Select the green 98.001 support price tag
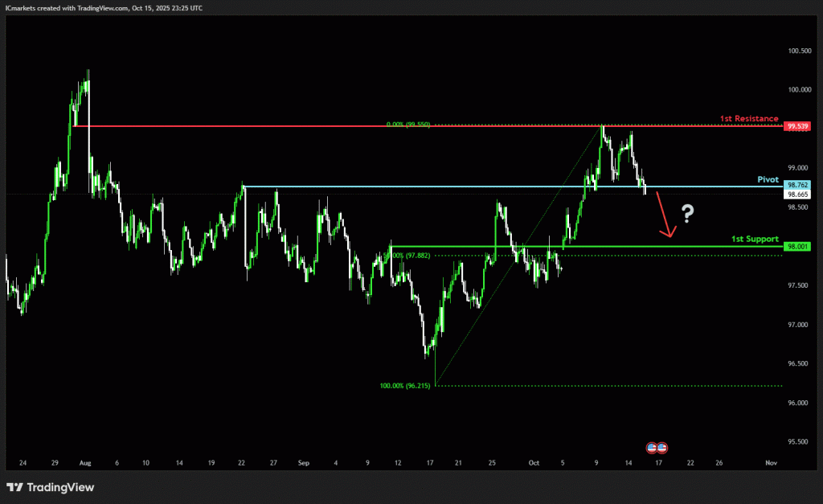The height and width of the screenshot is (504, 823). pos(798,247)
